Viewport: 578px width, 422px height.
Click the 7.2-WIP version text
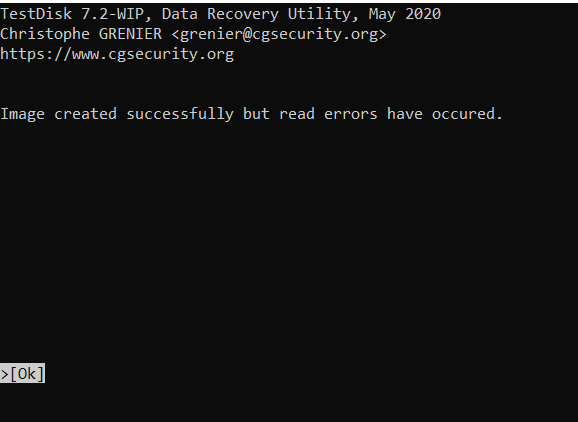pyautogui.click(x=112, y=14)
